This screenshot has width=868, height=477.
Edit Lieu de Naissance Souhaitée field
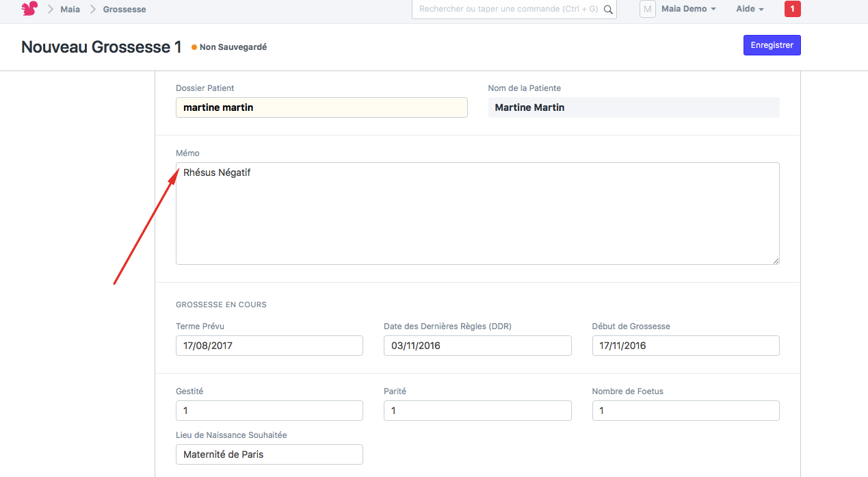click(x=269, y=454)
